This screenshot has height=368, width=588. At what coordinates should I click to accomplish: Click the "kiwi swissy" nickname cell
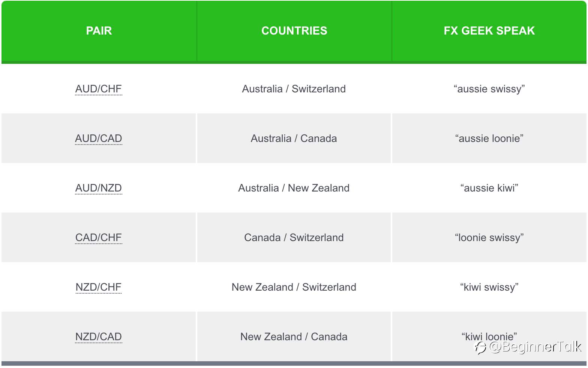coord(489,287)
